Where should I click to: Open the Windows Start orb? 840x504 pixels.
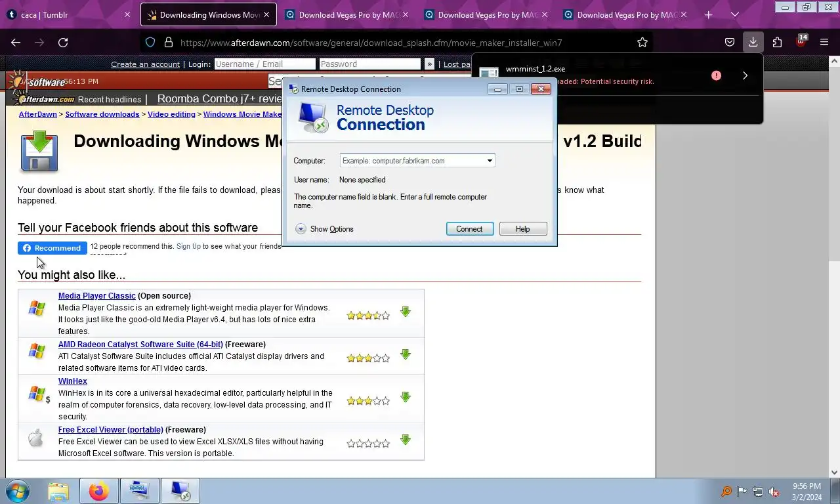[x=18, y=491]
